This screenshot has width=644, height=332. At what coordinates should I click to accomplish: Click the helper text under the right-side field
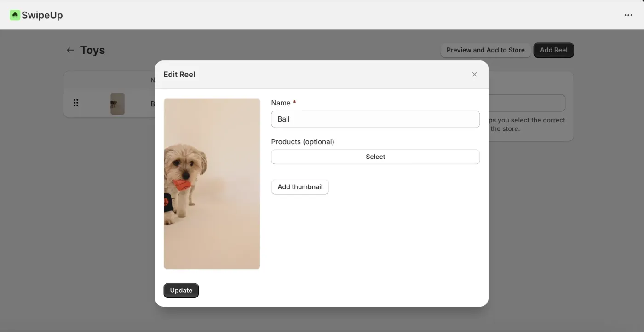(527, 124)
